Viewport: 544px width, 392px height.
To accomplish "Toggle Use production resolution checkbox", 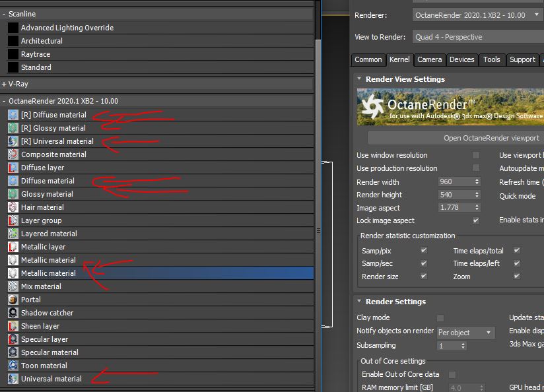I will coord(476,168).
